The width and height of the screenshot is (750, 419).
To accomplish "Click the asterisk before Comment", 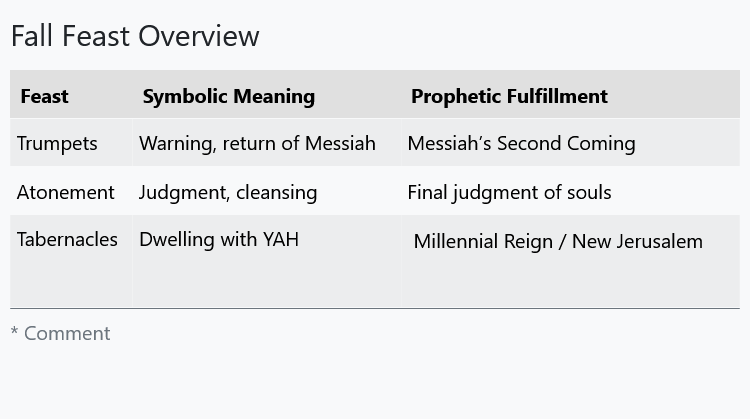I will point(14,331).
